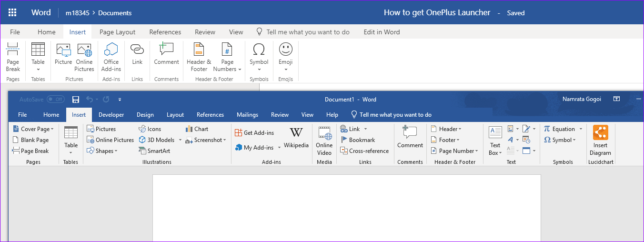Click Bookmark in Links group
The width and height of the screenshot is (644, 242).
tap(358, 140)
